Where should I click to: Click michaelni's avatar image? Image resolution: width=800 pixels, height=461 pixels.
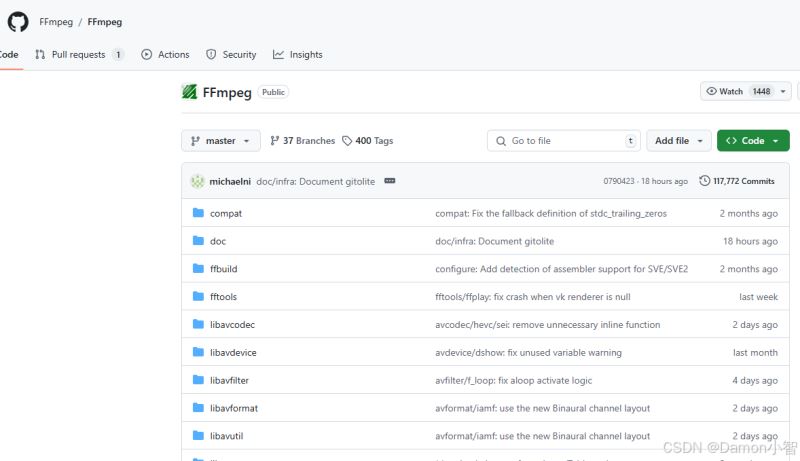pos(197,181)
